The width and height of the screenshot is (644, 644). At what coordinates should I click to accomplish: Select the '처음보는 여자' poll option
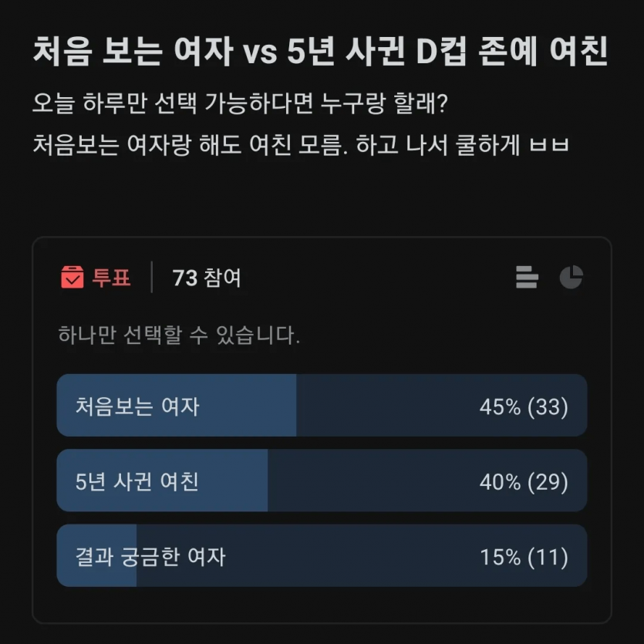pyautogui.click(x=137, y=406)
